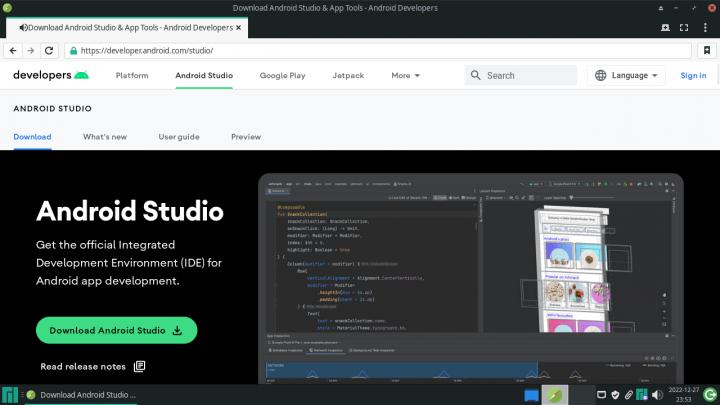The width and height of the screenshot is (720, 405).
Task: Open the Google Play menu item
Action: 282,75
